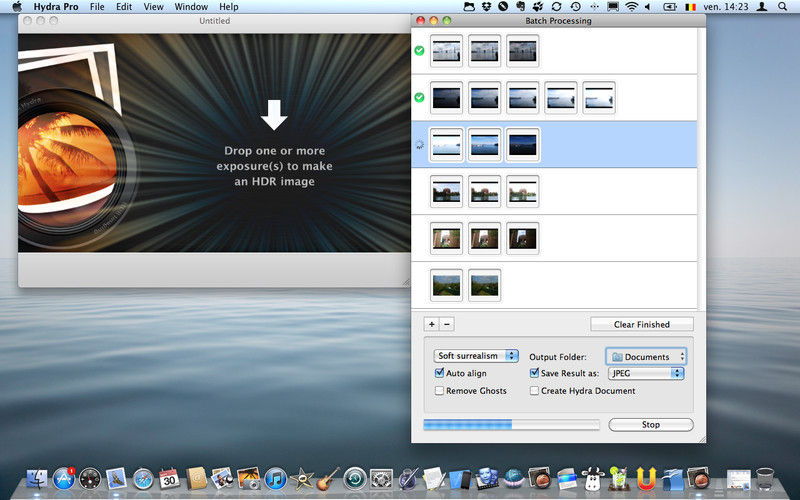
Task: Enable the Remove Ghosts checkbox
Action: click(439, 390)
